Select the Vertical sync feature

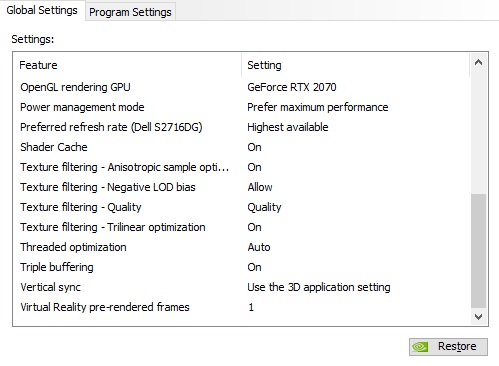(50, 287)
